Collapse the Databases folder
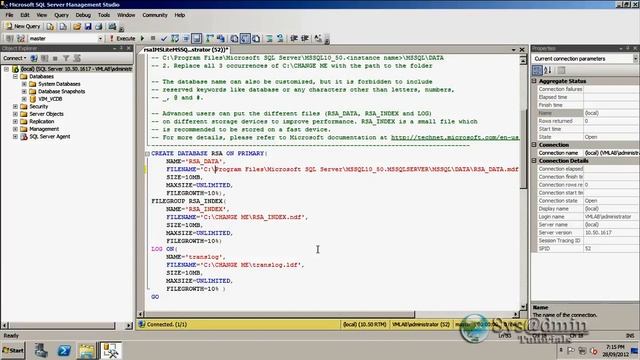 (15, 76)
